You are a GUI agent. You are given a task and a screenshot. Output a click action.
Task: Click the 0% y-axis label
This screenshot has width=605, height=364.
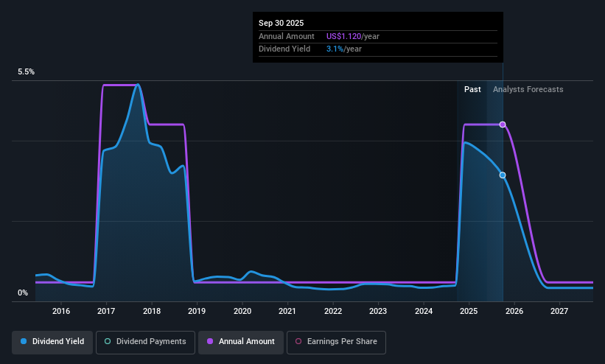coord(23,293)
